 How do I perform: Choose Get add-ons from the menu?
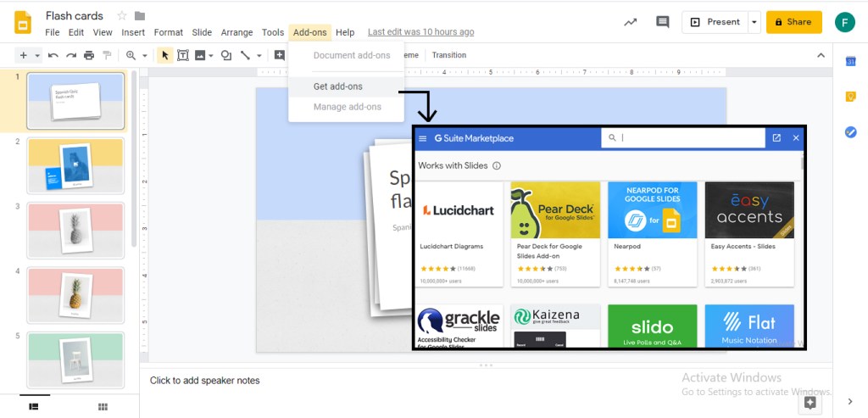tap(337, 86)
